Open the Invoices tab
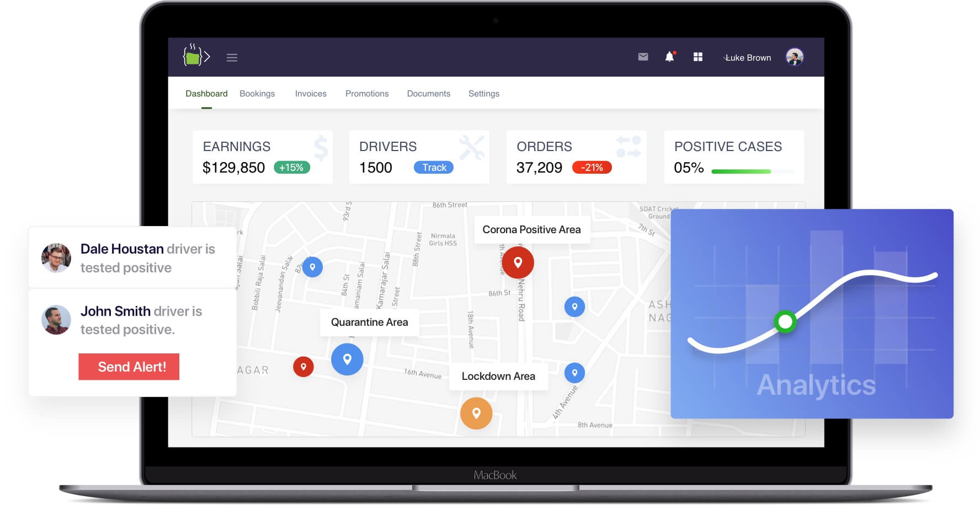 coord(311,94)
